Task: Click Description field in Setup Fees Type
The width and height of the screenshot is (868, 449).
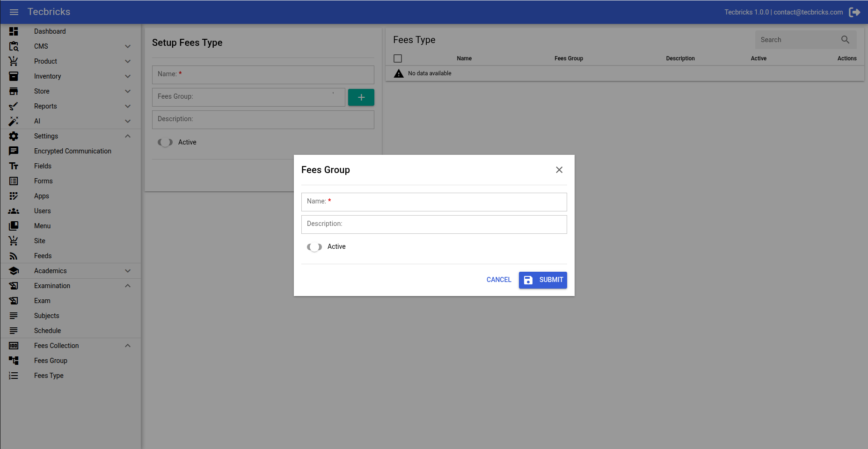Action: coord(263,120)
